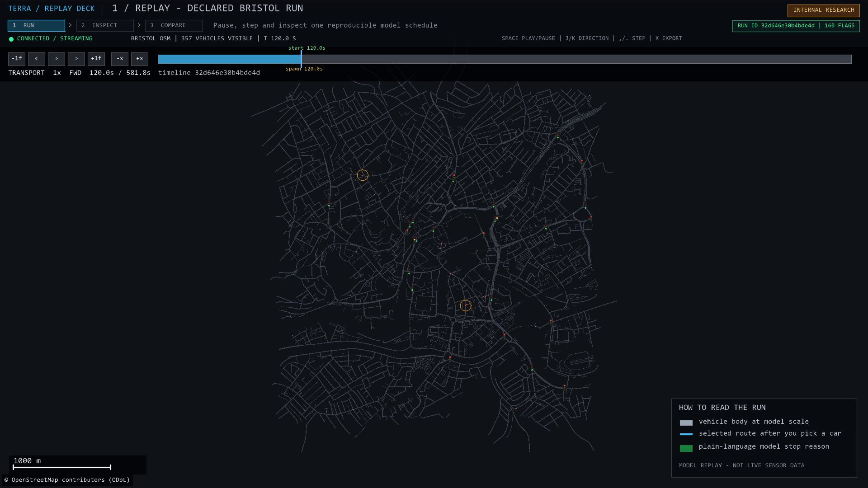Click the green CONNECTED / STREAMING status dot
868x488 pixels.
(x=11, y=39)
